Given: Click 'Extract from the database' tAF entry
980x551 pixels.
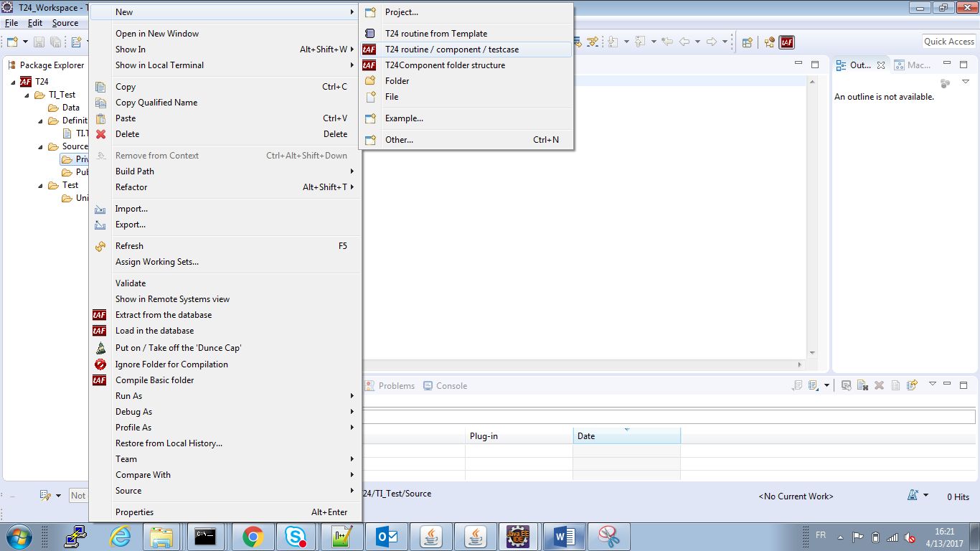Looking at the screenshot, I should point(164,315).
